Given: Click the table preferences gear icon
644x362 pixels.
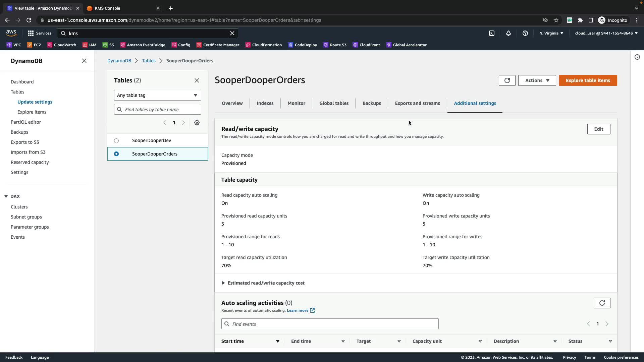Looking at the screenshot, I should click(x=197, y=123).
